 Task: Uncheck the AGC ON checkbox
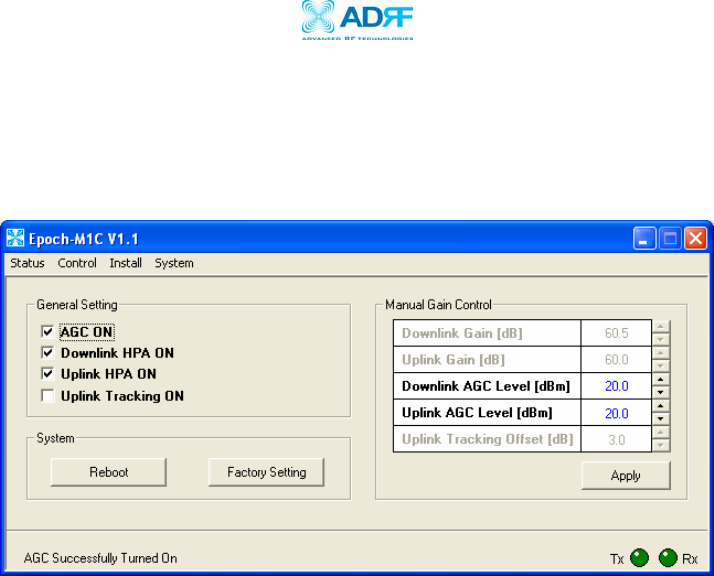(x=47, y=331)
